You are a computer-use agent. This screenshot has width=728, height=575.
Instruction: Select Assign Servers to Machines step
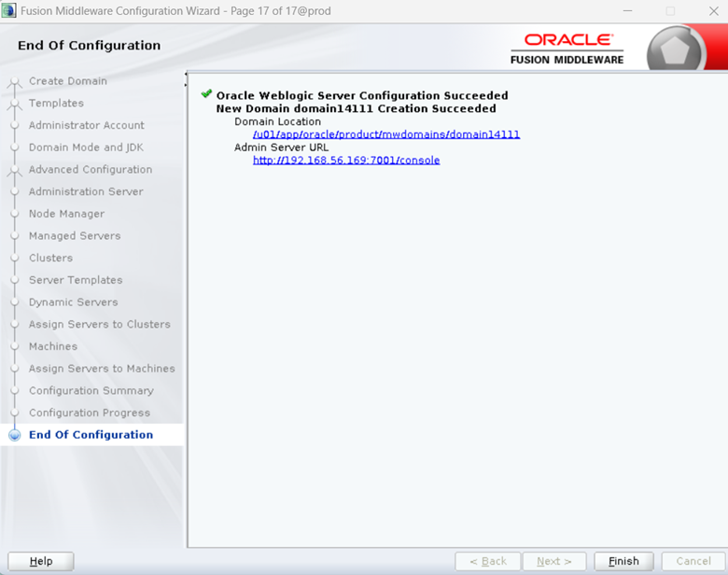point(102,369)
